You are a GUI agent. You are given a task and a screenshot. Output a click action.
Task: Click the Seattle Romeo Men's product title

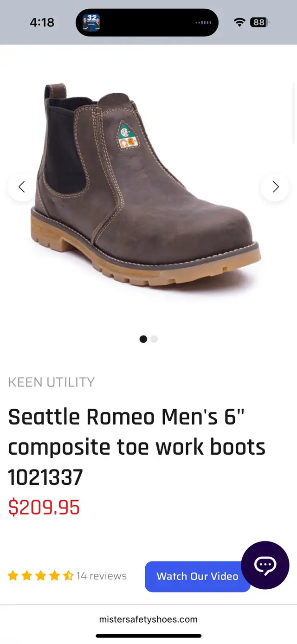coord(137,447)
